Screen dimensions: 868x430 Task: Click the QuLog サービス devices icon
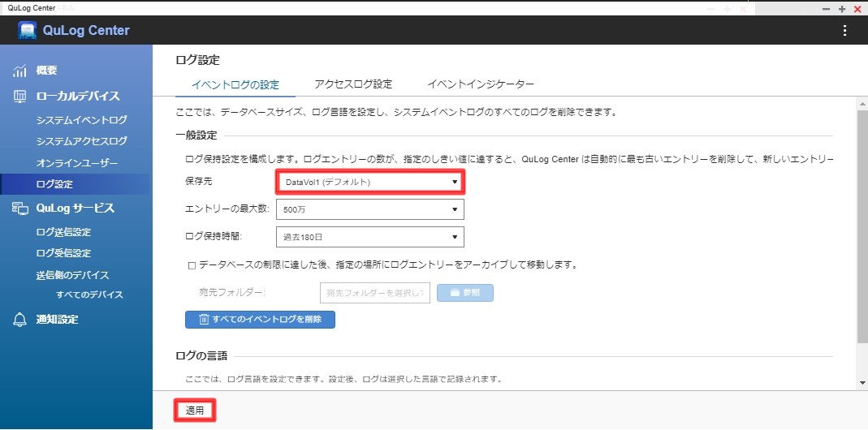(x=20, y=208)
